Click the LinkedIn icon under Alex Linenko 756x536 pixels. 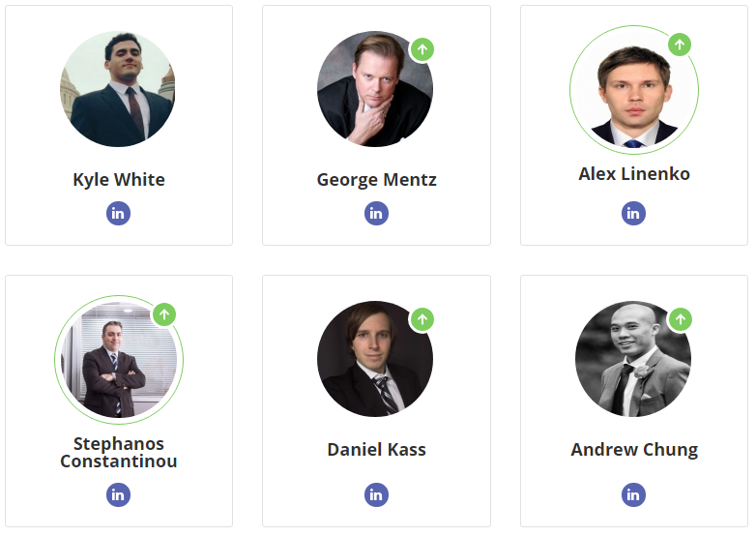(x=633, y=214)
